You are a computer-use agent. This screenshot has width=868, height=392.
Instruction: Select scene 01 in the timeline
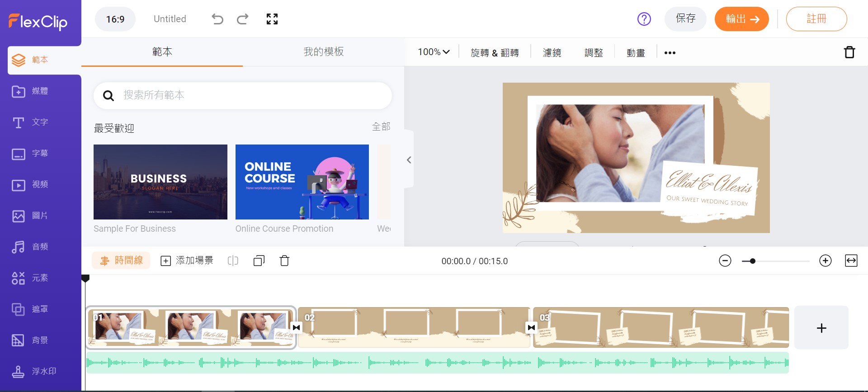[x=191, y=327]
